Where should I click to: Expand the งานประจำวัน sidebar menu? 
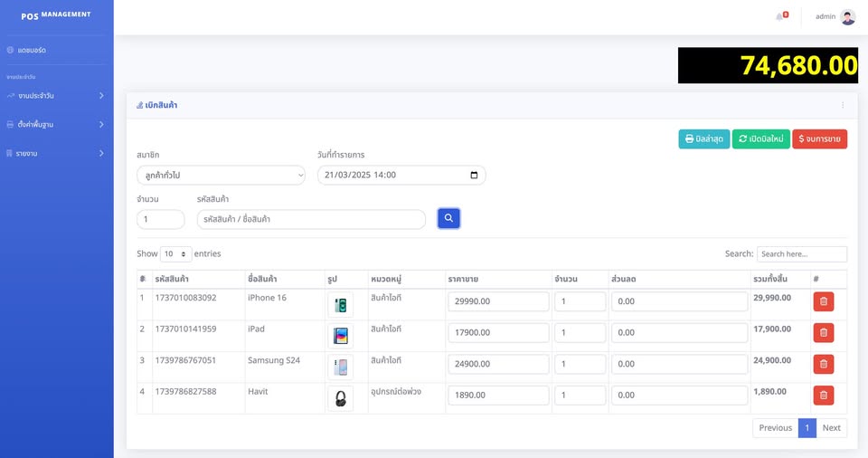56,95
